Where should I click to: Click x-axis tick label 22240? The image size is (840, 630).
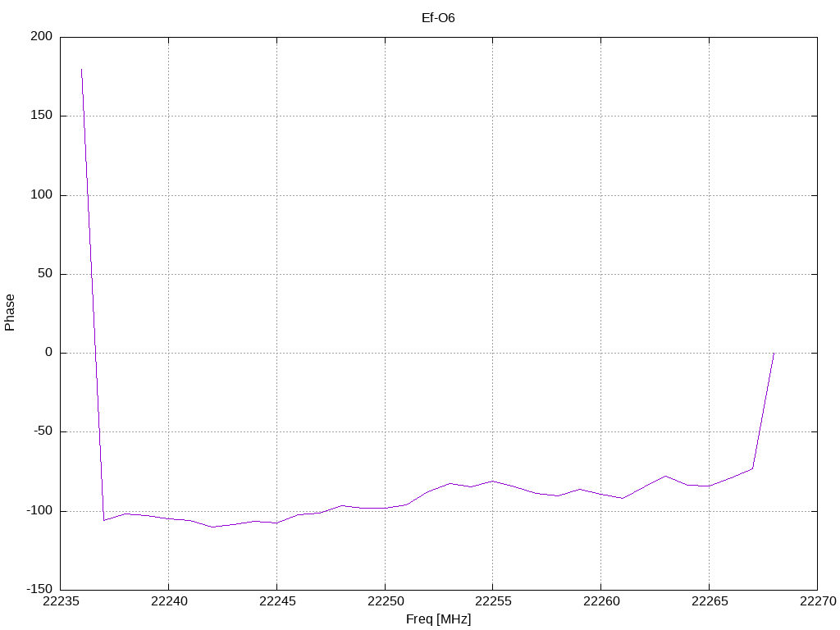point(169,601)
